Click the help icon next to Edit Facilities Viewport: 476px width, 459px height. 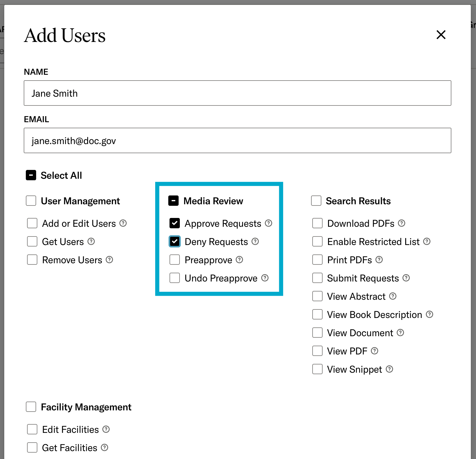click(106, 429)
